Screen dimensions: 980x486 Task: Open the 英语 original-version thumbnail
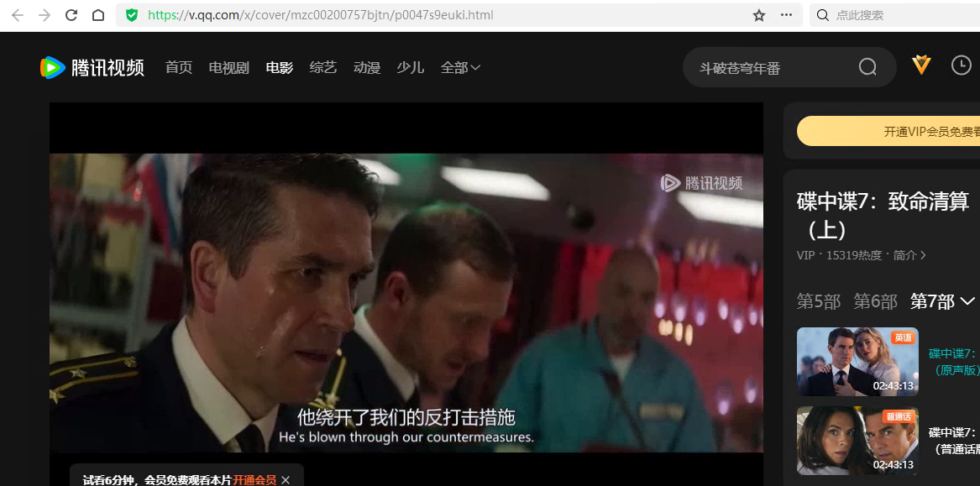(857, 362)
